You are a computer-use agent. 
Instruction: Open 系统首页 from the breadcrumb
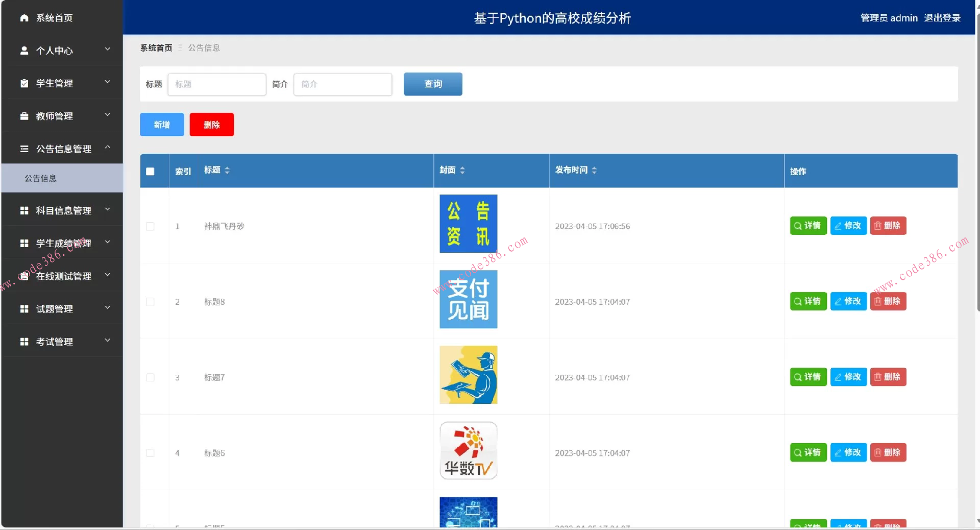coord(156,47)
